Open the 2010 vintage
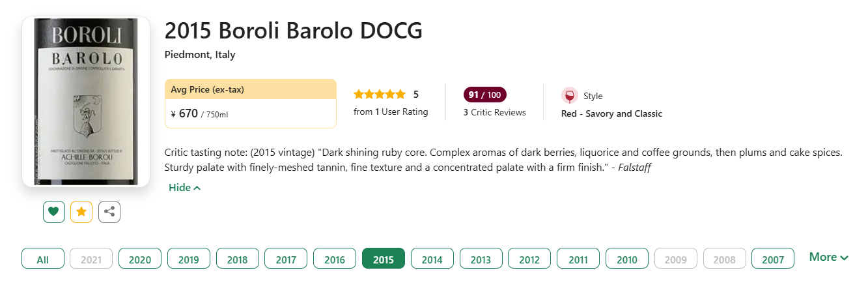The width and height of the screenshot is (868, 283). (x=627, y=259)
